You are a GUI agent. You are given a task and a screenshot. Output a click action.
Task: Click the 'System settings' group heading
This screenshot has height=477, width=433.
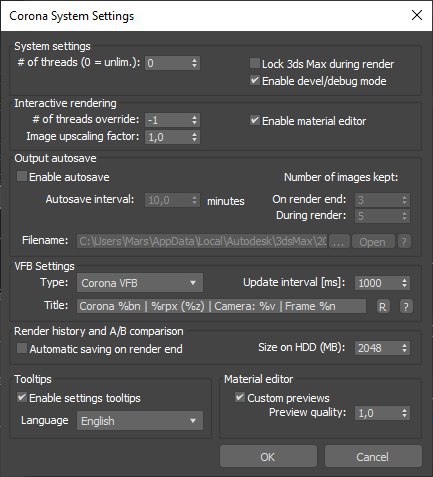coord(52,46)
